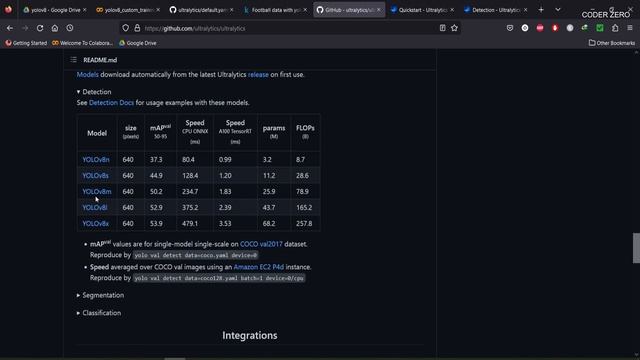Click the data=coco128.yaml batch=1 code snippet
Screen dimensions: 640x360
click(219, 278)
